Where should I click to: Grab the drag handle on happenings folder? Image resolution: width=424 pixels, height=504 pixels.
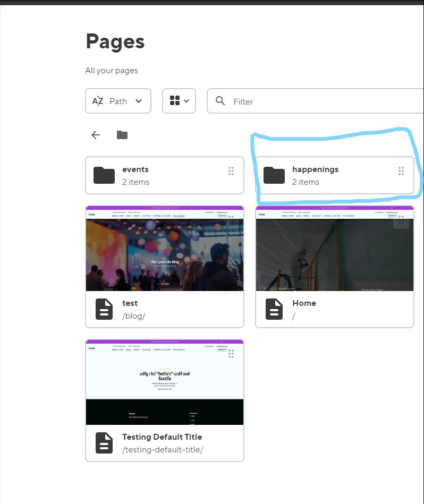[401, 171]
